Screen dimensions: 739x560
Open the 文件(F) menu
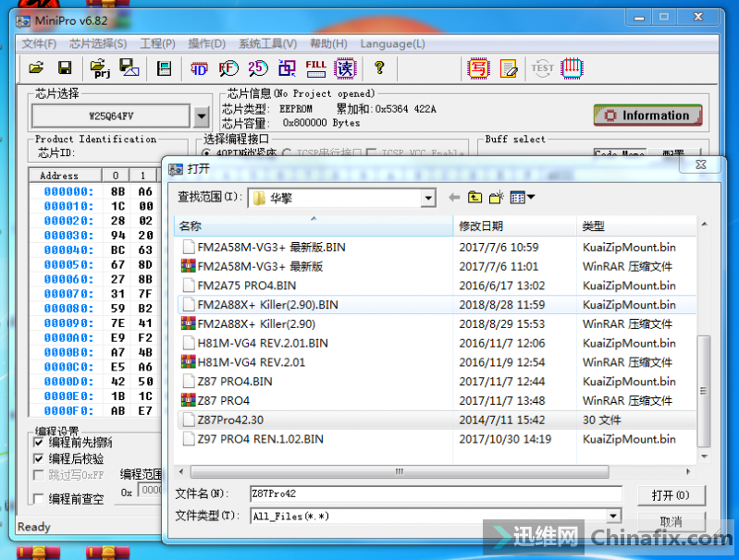pyautogui.click(x=39, y=43)
